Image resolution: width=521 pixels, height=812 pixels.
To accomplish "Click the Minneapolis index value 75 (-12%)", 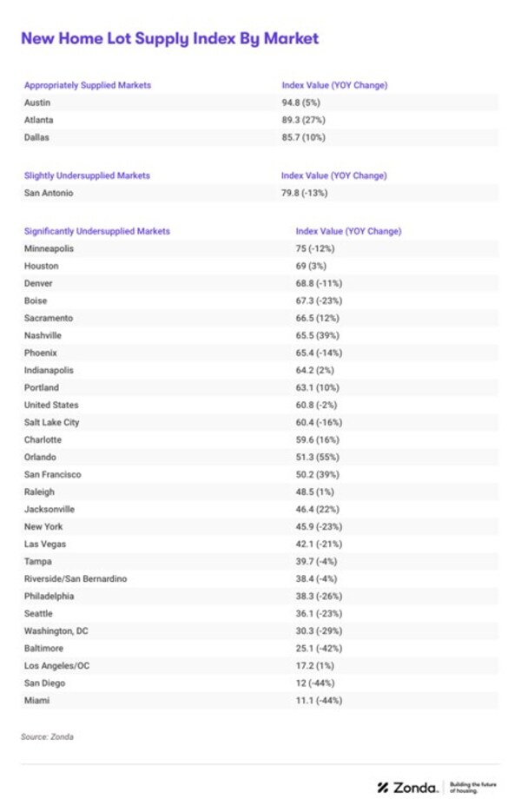I will [315, 248].
